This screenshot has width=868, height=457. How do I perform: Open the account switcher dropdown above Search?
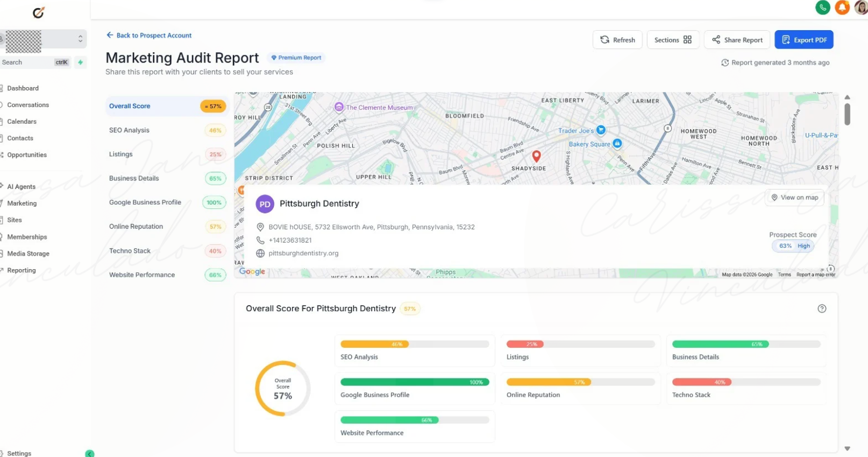tap(43, 39)
